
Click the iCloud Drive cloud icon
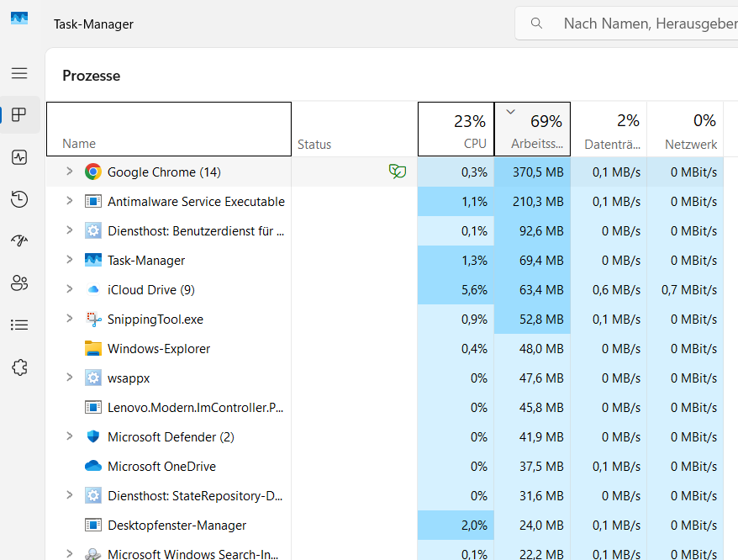93,289
